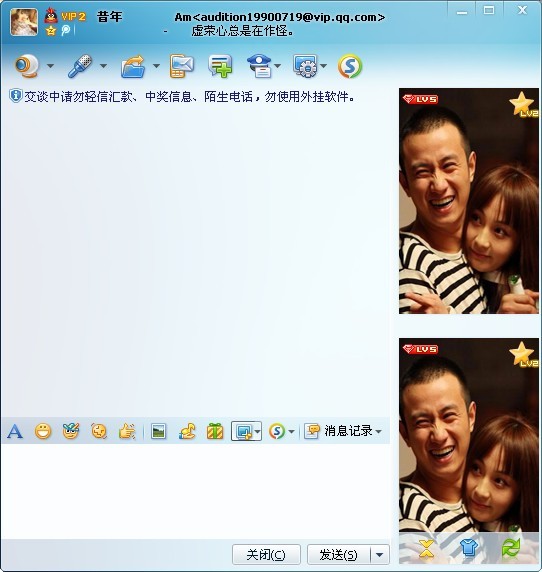Screen dimensions: 542x572
Task: Insert a picture using the image icon
Action: pos(159,431)
